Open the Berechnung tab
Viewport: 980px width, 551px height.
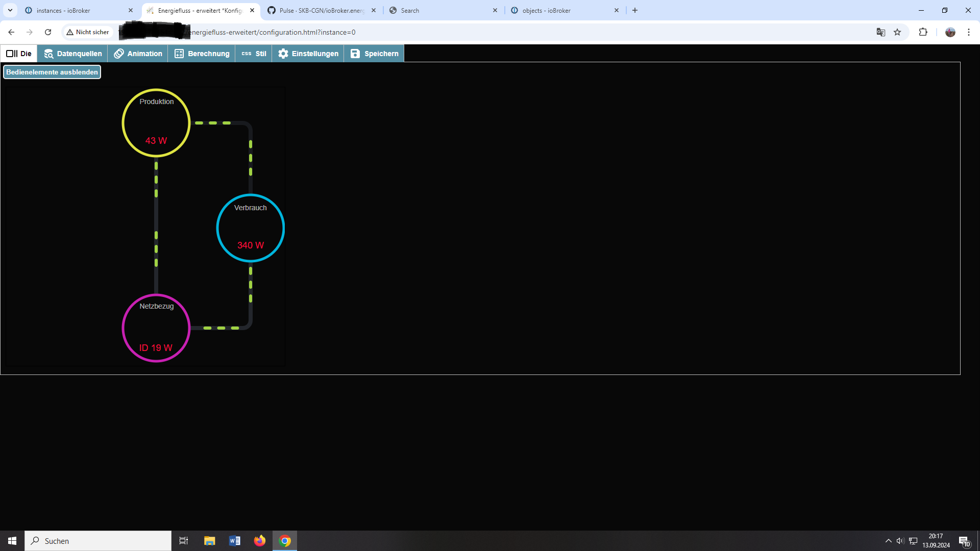point(202,54)
